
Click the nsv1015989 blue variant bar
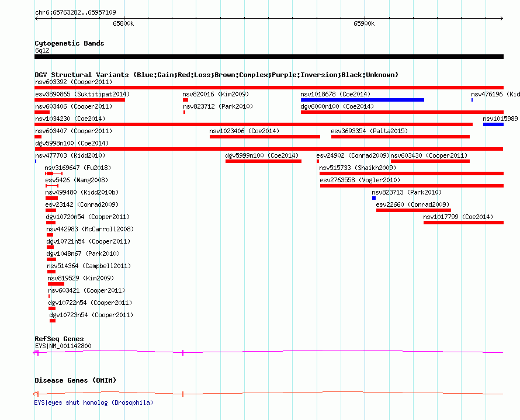pyautogui.click(x=493, y=124)
